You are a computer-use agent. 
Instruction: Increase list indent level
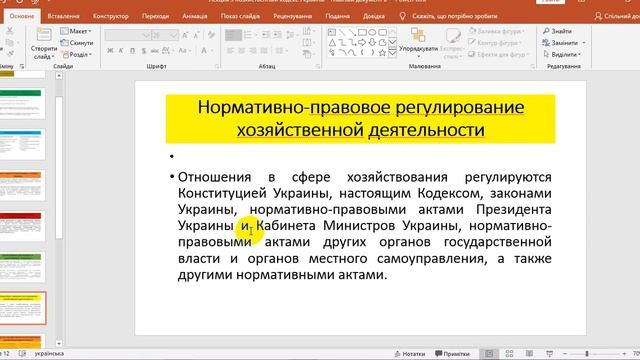click(x=278, y=35)
